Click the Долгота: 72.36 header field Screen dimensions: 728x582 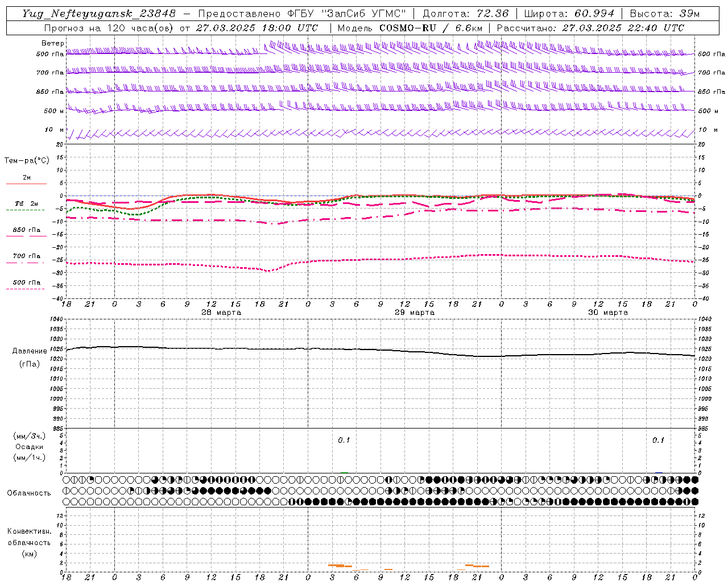pyautogui.click(x=466, y=14)
